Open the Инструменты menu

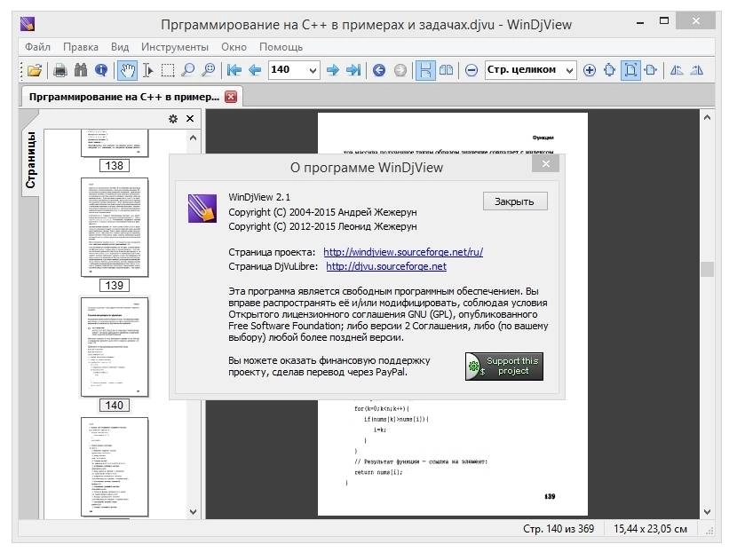pyautogui.click(x=175, y=47)
